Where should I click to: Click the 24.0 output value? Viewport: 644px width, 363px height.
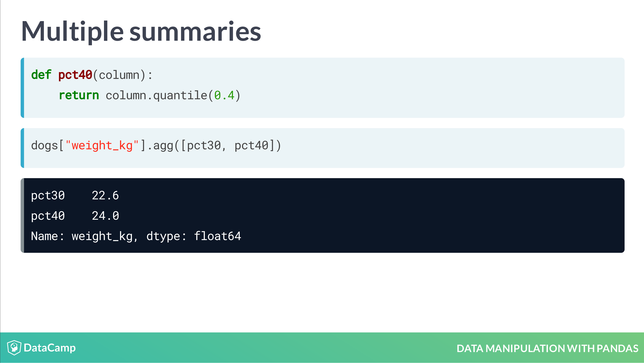click(x=105, y=216)
